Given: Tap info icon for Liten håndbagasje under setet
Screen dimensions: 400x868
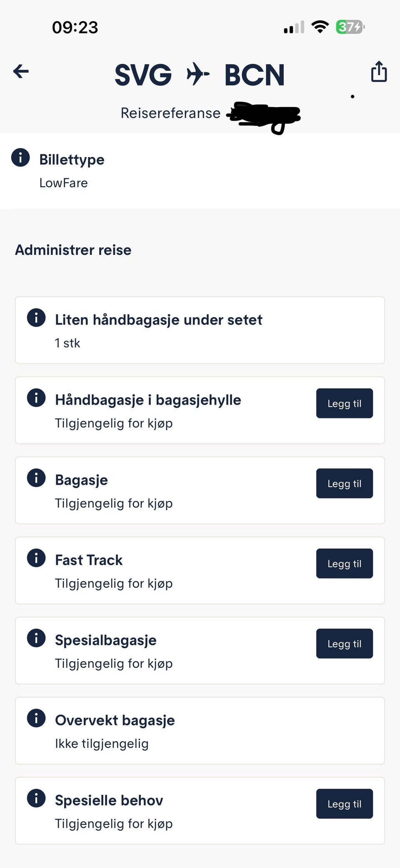Looking at the screenshot, I should [x=36, y=318].
